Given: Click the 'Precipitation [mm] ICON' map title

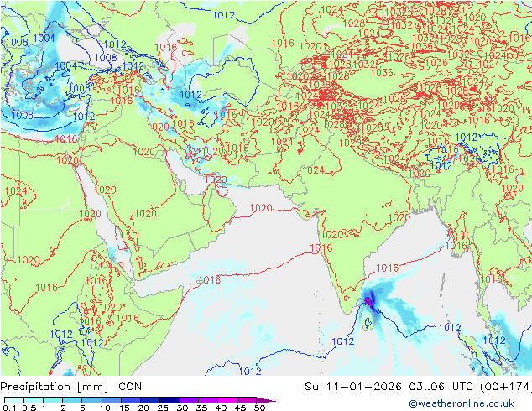Looking at the screenshot, I should point(71,387).
